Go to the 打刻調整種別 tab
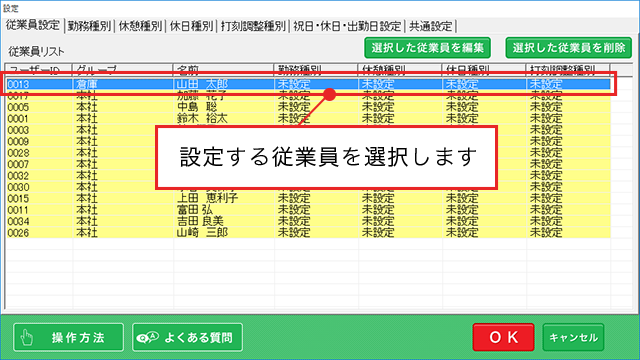The height and width of the screenshot is (360, 640). (x=253, y=26)
